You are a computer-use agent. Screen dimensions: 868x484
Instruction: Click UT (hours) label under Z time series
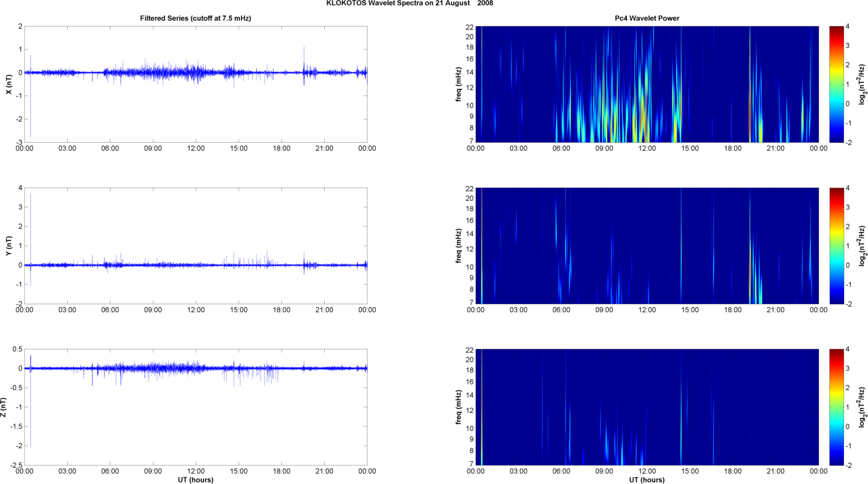(195, 479)
